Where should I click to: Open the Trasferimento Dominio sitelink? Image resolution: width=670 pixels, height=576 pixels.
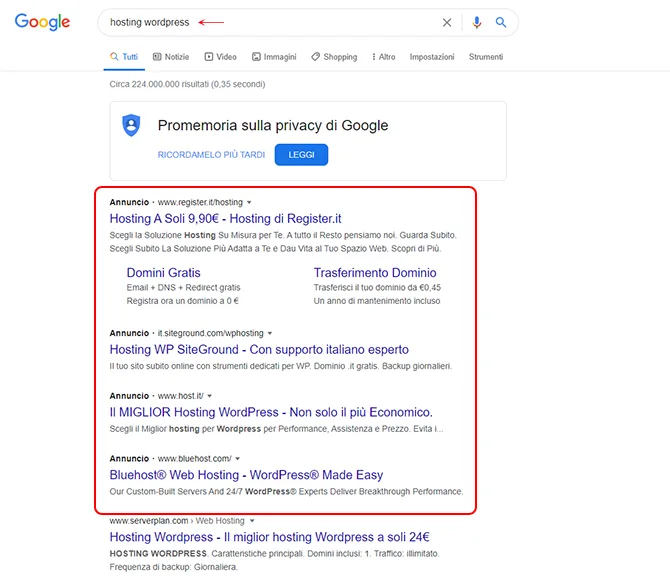[x=375, y=273]
